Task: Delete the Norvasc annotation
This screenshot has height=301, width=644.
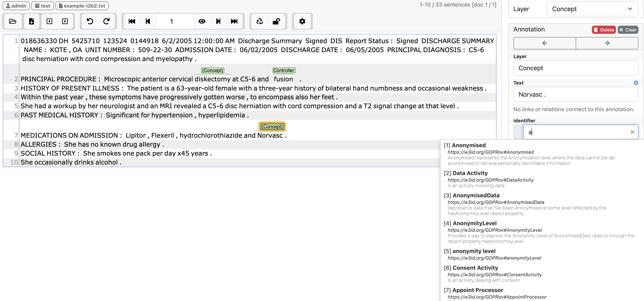Action: [x=604, y=30]
